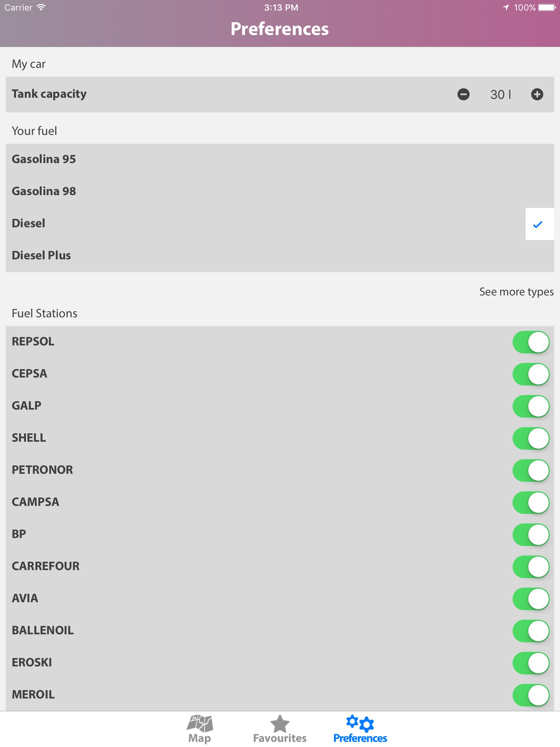Select Gasolina 95 as your fuel
Screen dimensions: 560x747
(x=44, y=159)
